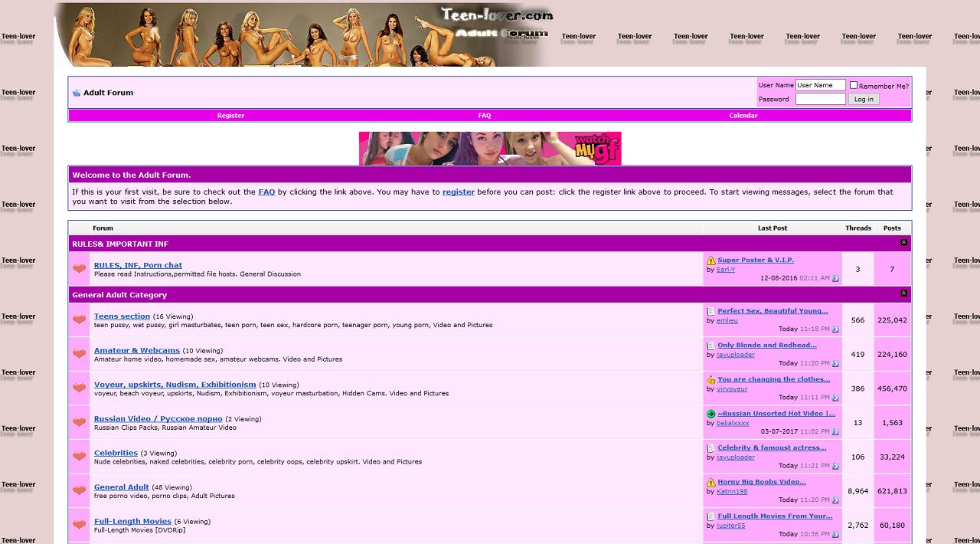Focus the Password input field
Viewport: 980px width, 544px height.
(x=820, y=99)
